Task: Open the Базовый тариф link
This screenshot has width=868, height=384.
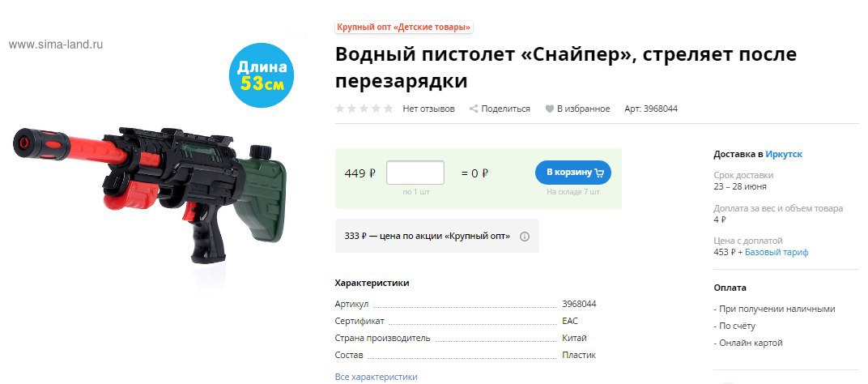Action: tap(777, 252)
